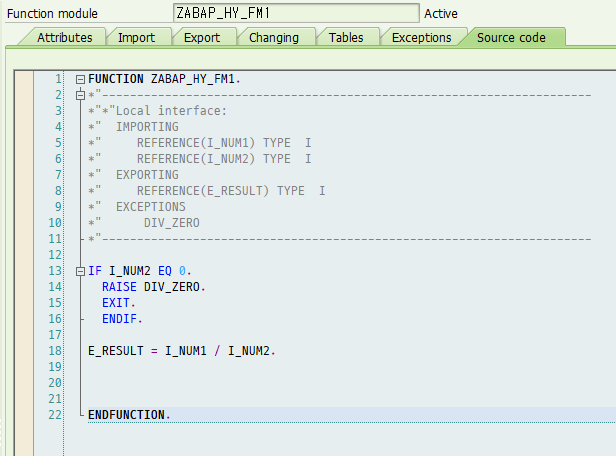Open the Changing tab
The image size is (616, 456).
point(274,38)
